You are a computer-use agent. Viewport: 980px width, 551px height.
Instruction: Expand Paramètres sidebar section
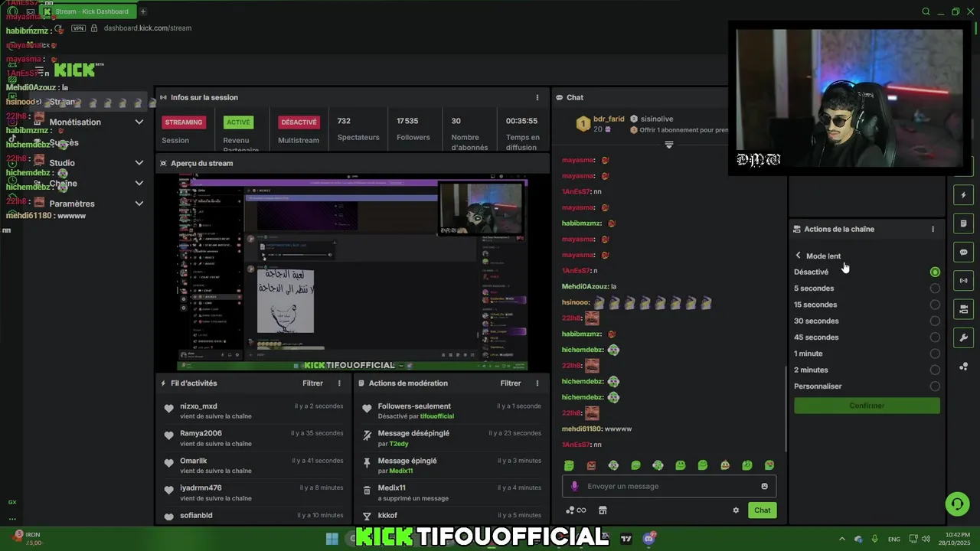[139, 204]
